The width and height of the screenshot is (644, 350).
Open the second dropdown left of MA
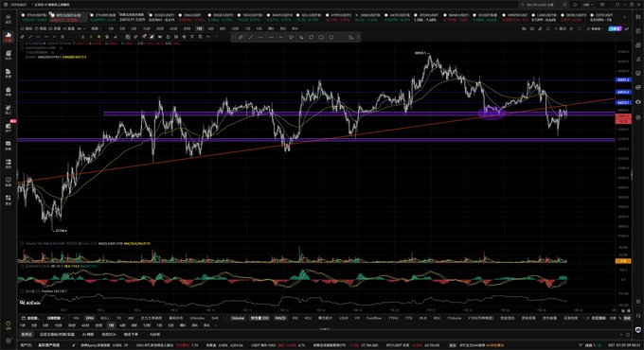[56, 318]
